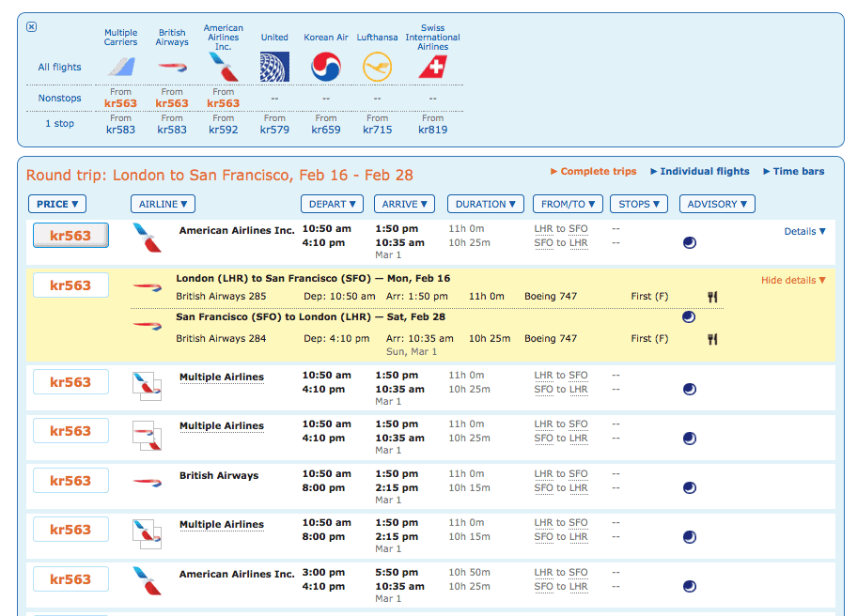Collapse with Hide details link
The image size is (857, 616).
(x=793, y=280)
